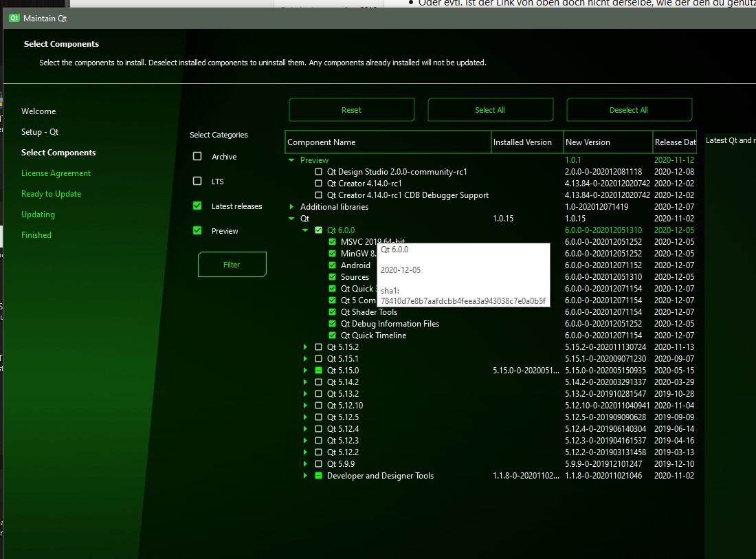
Task: Uncheck the Qt 6.0.0 checkbox
Action: 318,230
